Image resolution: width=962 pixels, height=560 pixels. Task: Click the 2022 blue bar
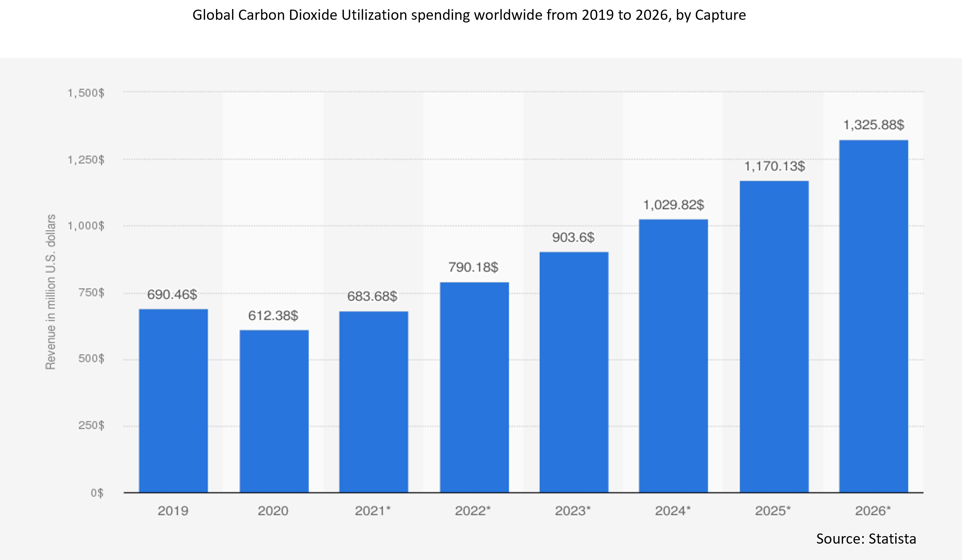click(474, 387)
